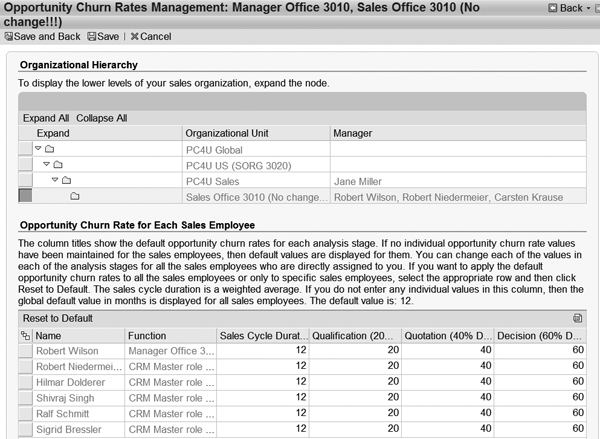
Task: Select the Hilmar Dolderer row selector
Action: [25, 381]
